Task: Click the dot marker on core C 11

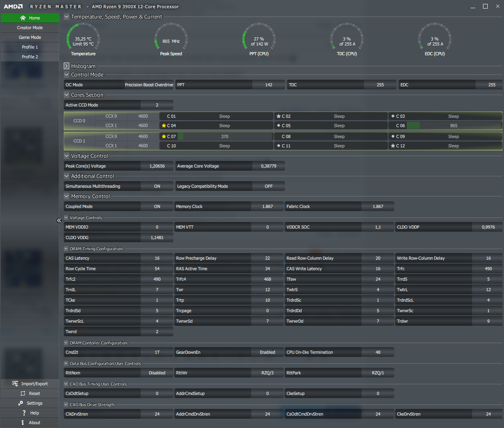Action: [x=278, y=146]
